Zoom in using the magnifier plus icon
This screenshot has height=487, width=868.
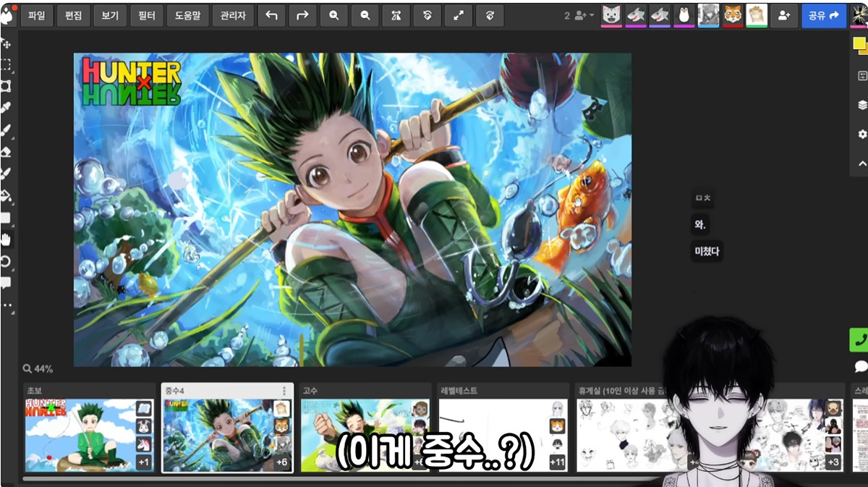333,15
